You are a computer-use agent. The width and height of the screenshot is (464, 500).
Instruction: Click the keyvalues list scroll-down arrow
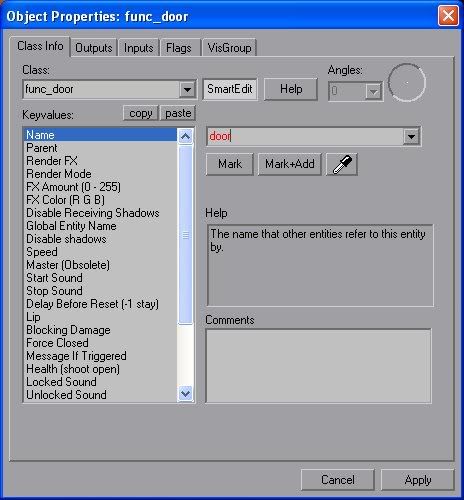coord(185,394)
